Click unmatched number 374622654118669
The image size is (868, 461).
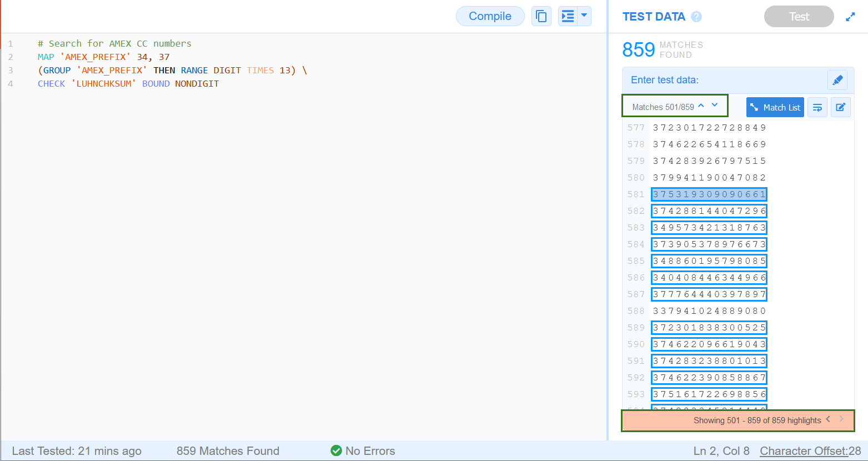point(709,144)
